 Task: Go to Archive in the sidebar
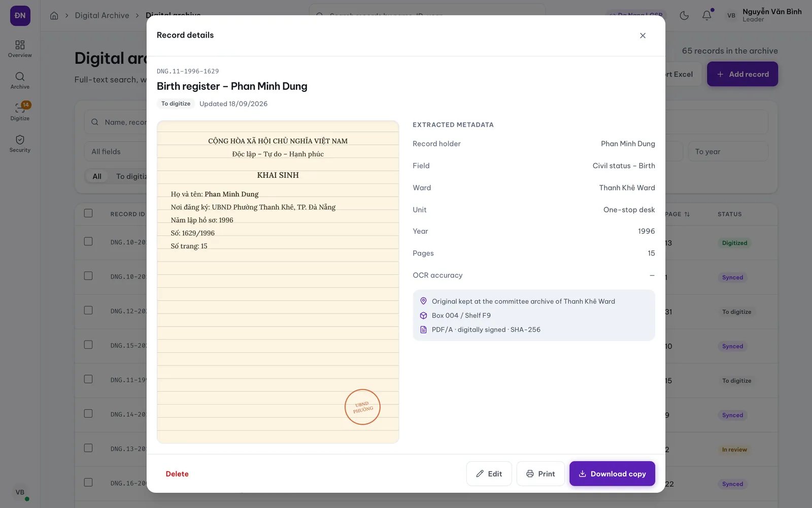tap(20, 80)
